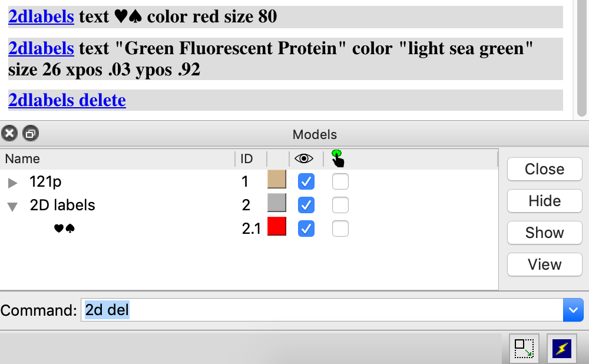Enable selection checkbox for hearts-spades label 2.1
Image resolution: width=589 pixels, height=364 pixels.
click(x=340, y=229)
